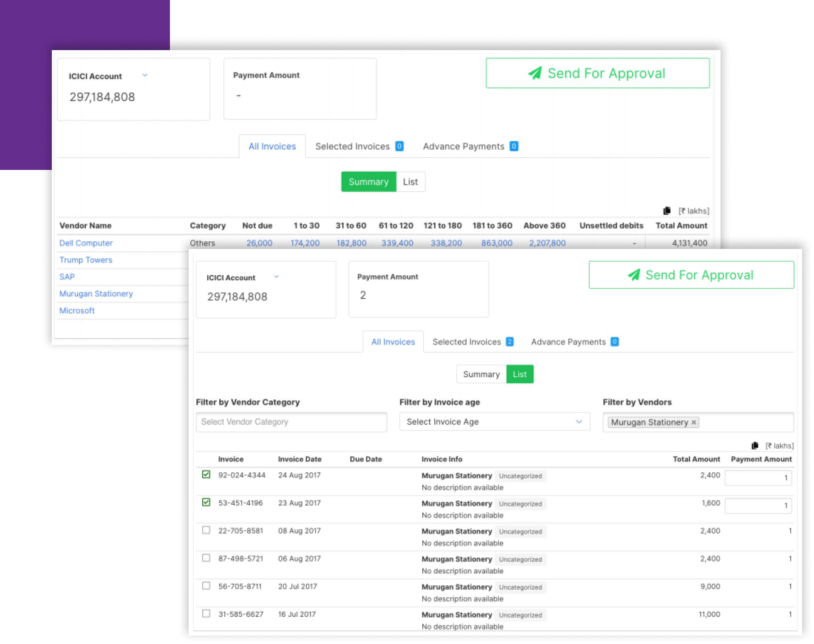This screenshot has height=644, width=814.
Task: Uncheck invoice 53-451-4196 checkbox
Action: pos(206,503)
